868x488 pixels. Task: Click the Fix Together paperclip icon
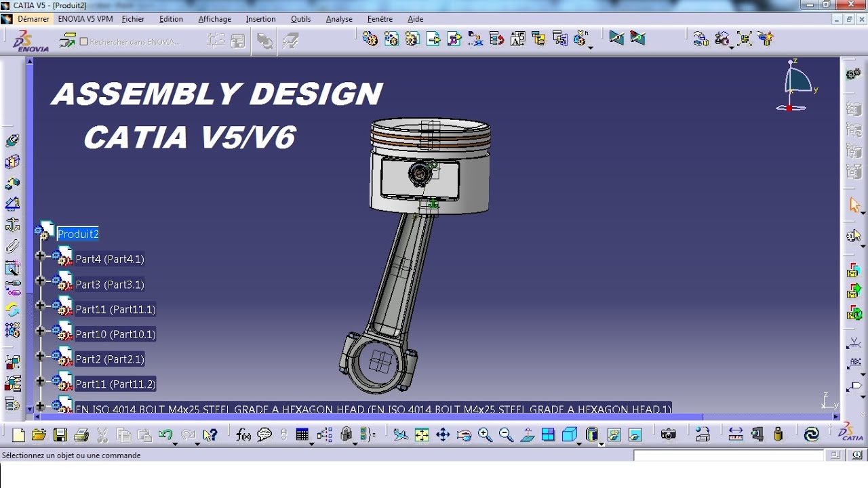point(12,246)
